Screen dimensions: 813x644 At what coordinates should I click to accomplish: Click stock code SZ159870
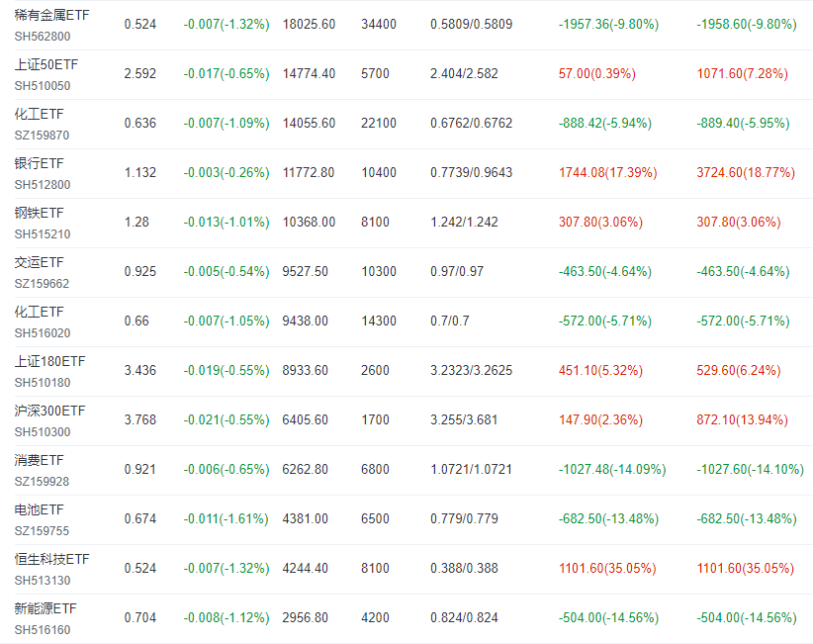click(x=42, y=136)
